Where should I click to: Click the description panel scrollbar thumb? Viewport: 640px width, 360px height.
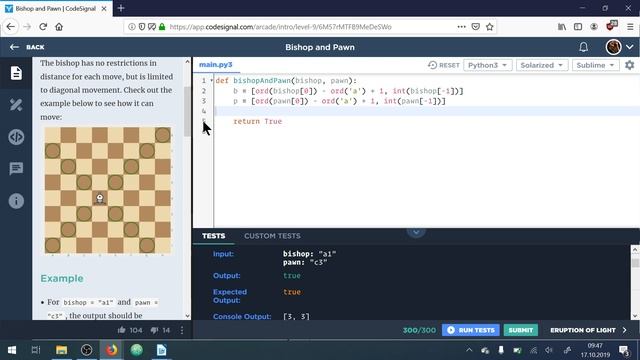[187, 111]
